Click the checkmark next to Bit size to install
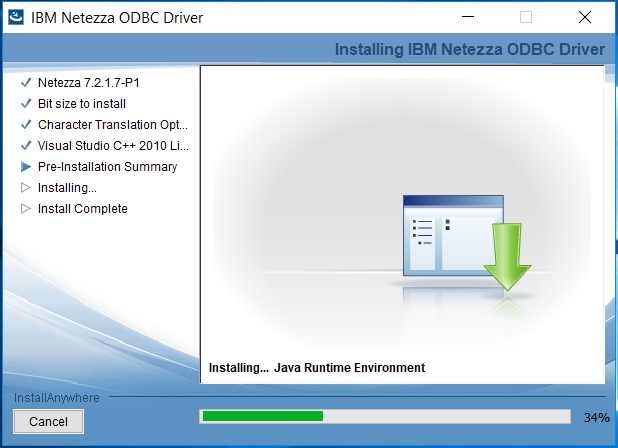This screenshot has height=448, width=618. 26,104
